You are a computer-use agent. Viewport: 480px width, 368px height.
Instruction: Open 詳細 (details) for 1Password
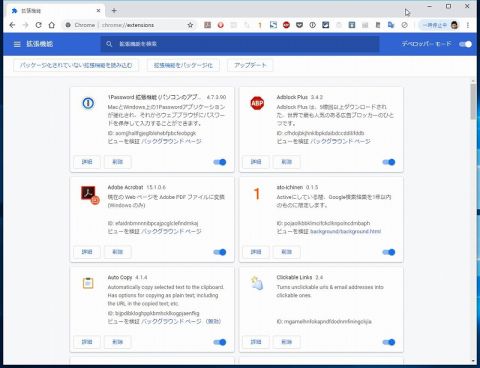tap(87, 162)
